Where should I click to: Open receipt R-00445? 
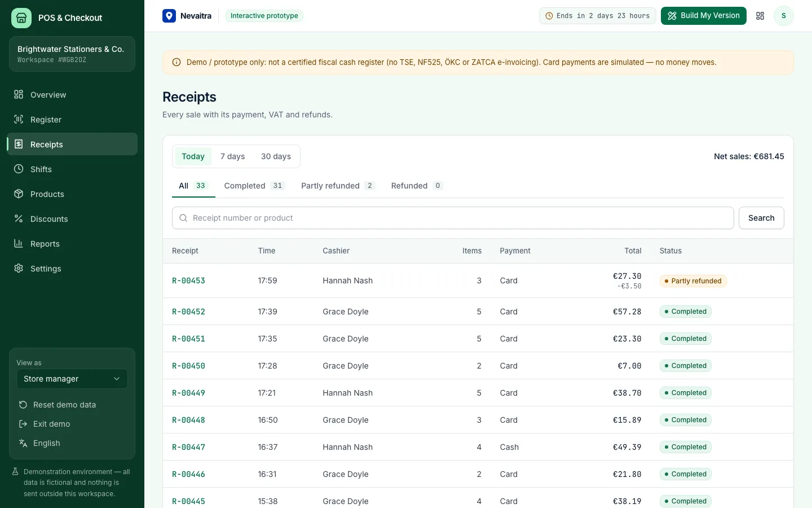click(x=188, y=501)
